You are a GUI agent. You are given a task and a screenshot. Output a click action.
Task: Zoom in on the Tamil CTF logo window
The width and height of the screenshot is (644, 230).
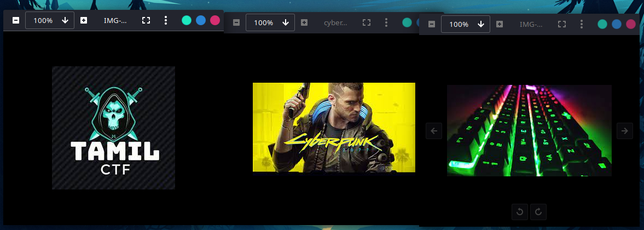[x=84, y=20]
